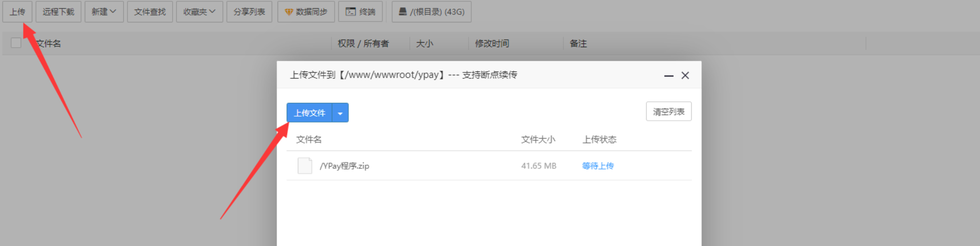
Task: Click 文件大小 header in upload dialog
Action: (x=538, y=139)
